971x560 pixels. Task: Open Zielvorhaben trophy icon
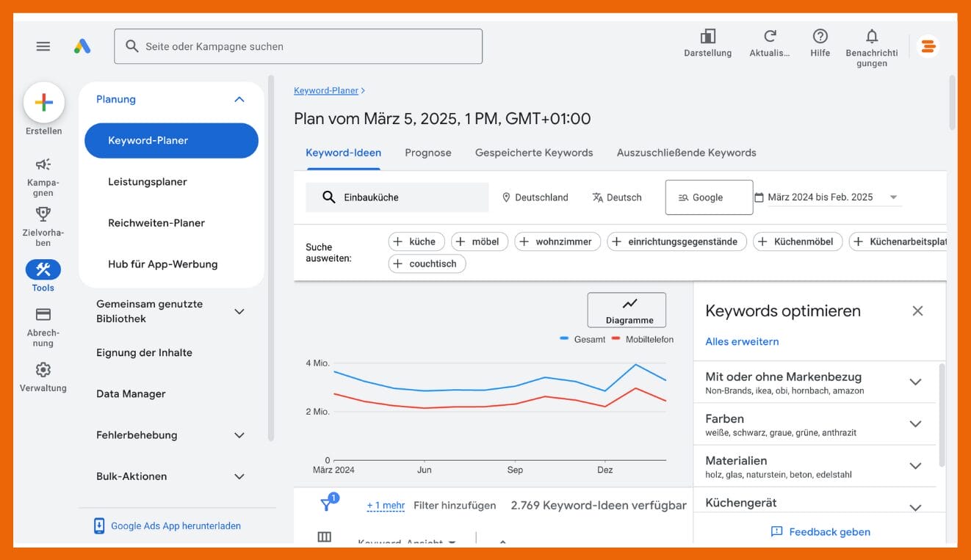[x=43, y=214]
